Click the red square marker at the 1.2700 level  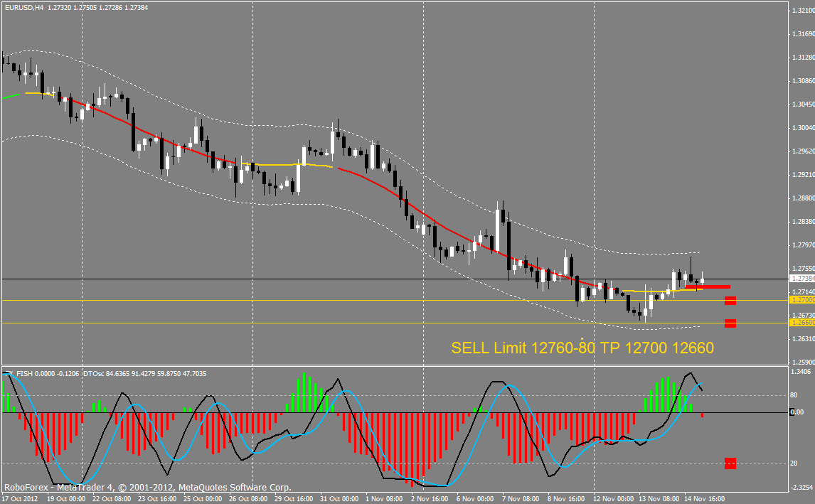730,301
